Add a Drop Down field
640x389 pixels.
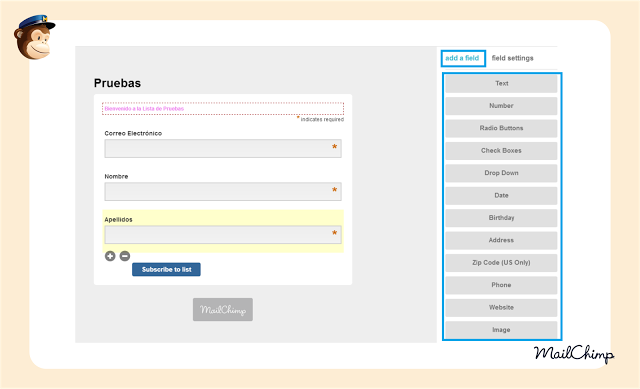click(x=501, y=173)
